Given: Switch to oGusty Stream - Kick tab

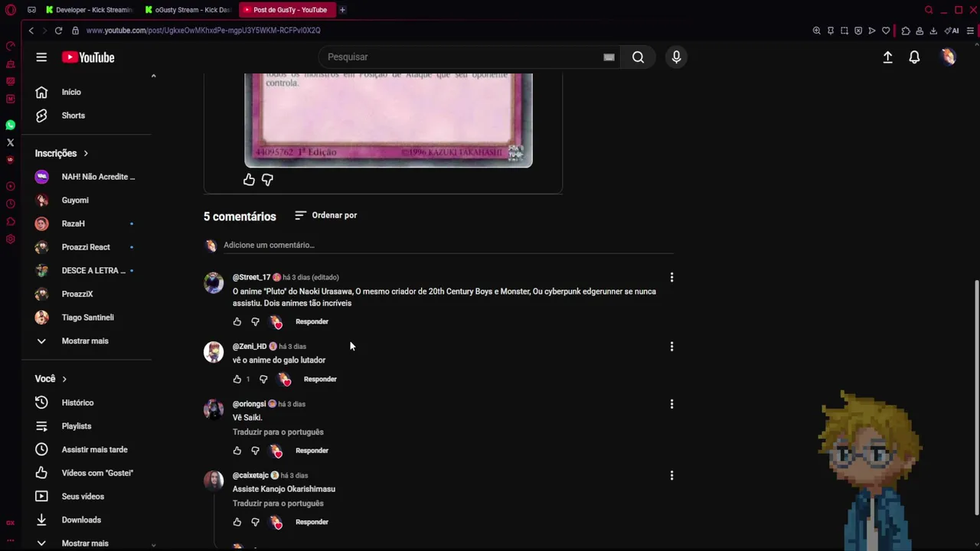Looking at the screenshot, I should [x=187, y=10].
